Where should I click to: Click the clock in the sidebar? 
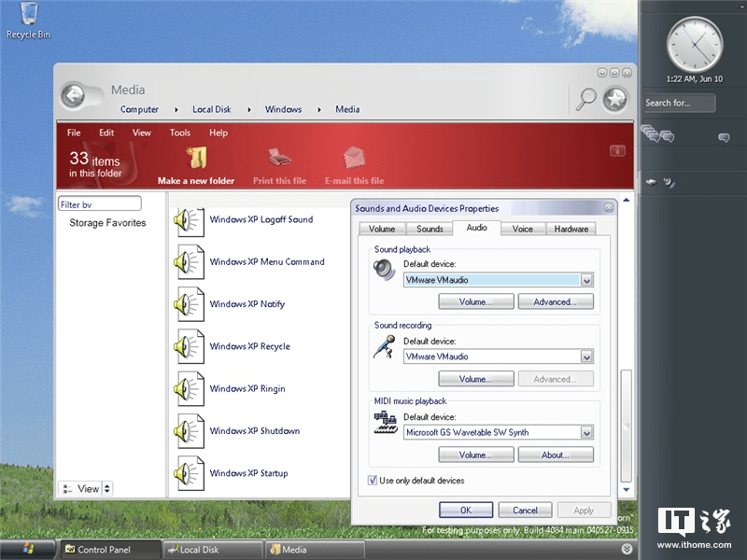point(693,45)
